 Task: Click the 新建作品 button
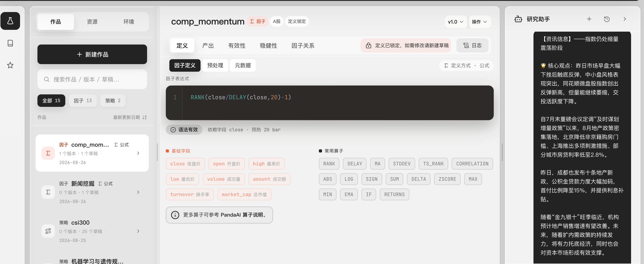pos(92,55)
